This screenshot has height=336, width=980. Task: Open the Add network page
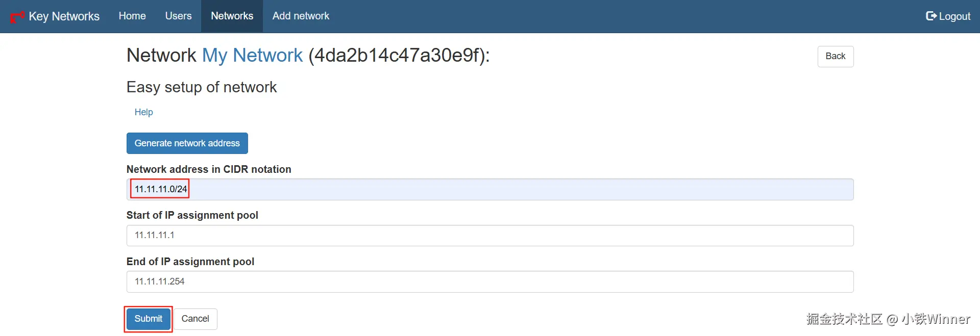coord(301,16)
